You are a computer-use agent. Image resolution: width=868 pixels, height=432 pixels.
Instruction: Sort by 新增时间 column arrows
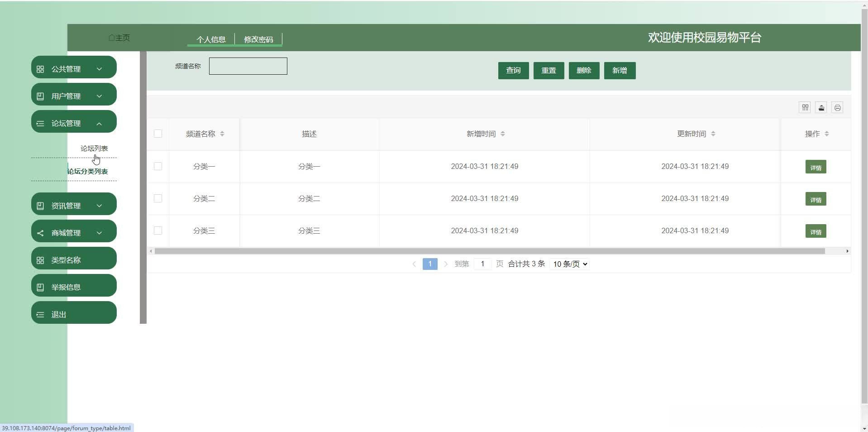coord(503,134)
